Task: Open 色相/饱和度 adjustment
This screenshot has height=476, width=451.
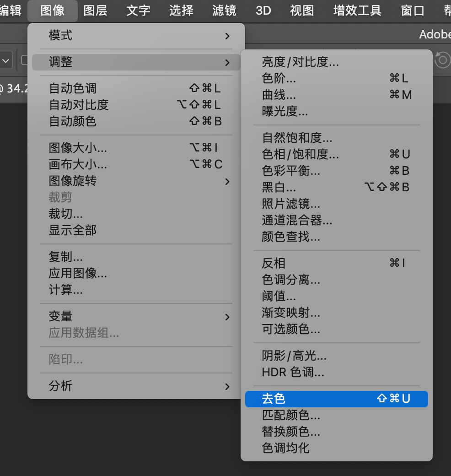Action: (x=337, y=154)
